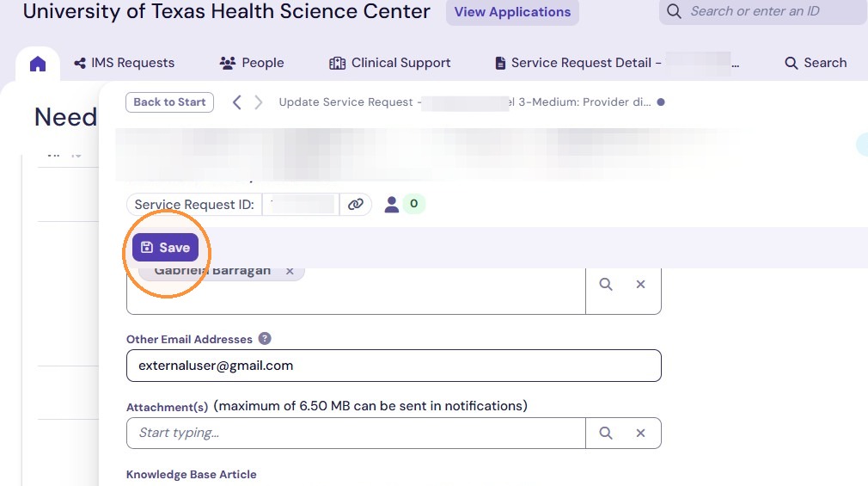The width and height of the screenshot is (868, 486).
Task: Clear the Attachment(s) field with the X icon
Action: tap(640, 433)
